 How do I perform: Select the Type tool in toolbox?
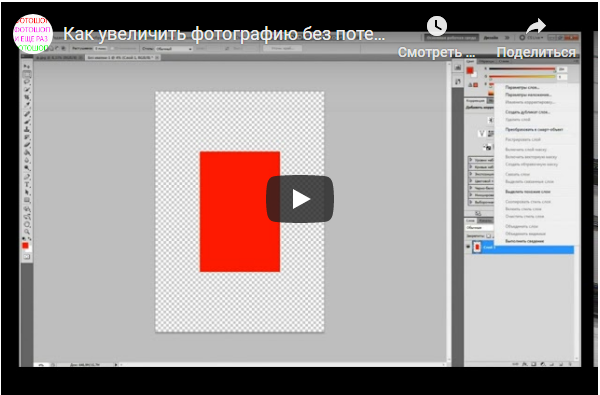[27, 184]
